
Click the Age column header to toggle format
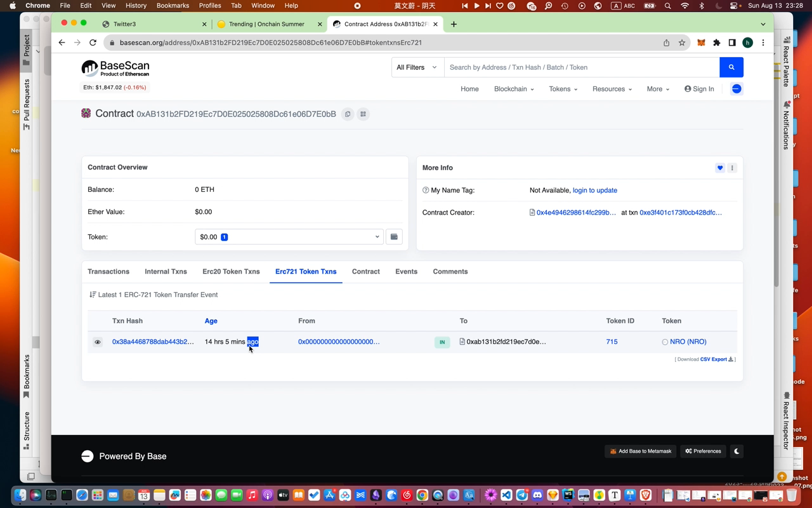tap(211, 321)
